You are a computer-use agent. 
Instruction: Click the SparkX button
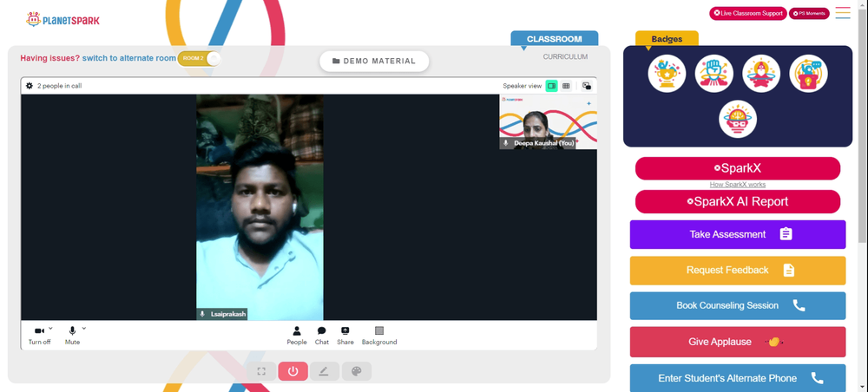(737, 168)
